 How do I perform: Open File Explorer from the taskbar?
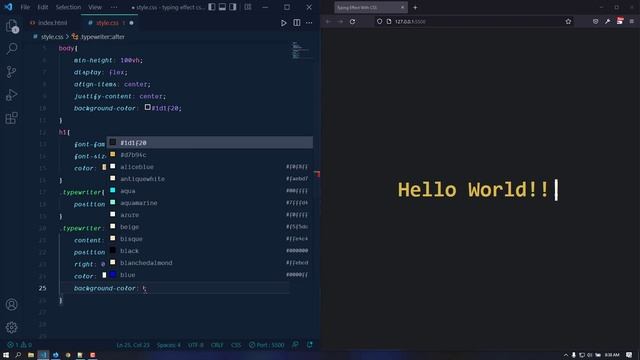click(31, 355)
